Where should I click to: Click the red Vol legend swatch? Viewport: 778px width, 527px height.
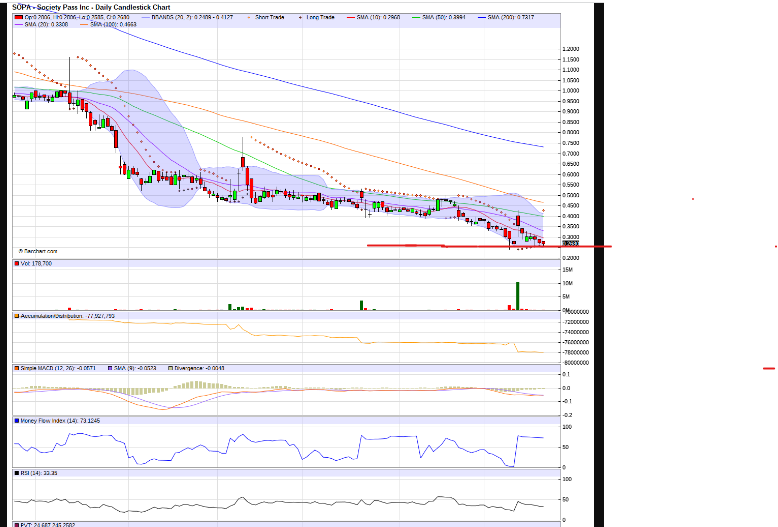pyautogui.click(x=17, y=264)
